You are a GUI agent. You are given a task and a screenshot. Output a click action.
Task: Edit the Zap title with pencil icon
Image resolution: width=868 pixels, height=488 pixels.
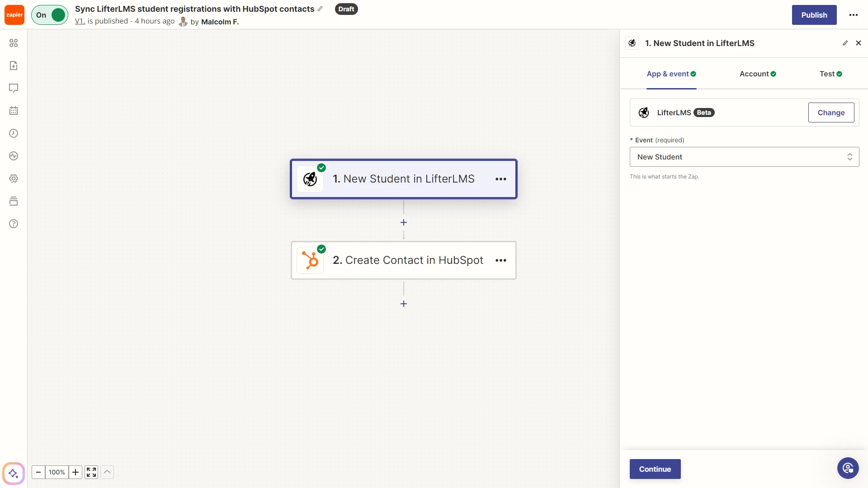320,9
